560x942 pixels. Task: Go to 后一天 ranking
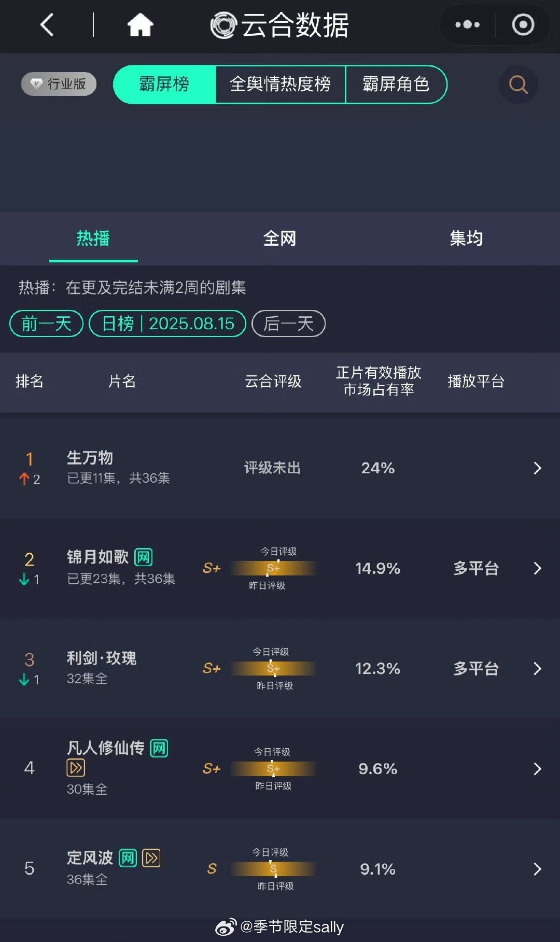point(289,324)
